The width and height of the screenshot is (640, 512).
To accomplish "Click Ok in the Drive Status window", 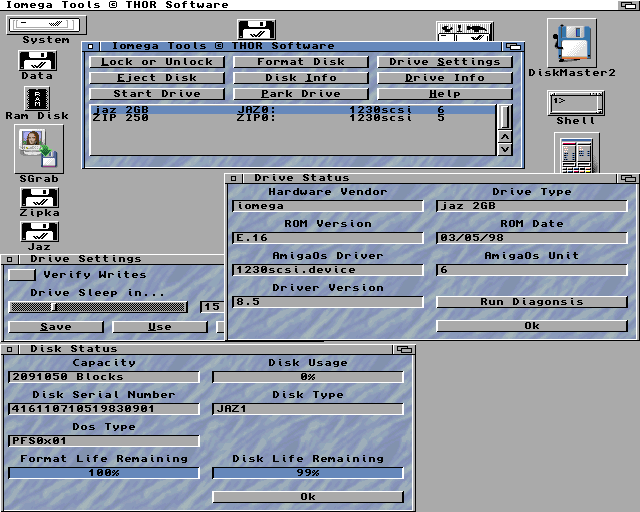I will tap(532, 326).
